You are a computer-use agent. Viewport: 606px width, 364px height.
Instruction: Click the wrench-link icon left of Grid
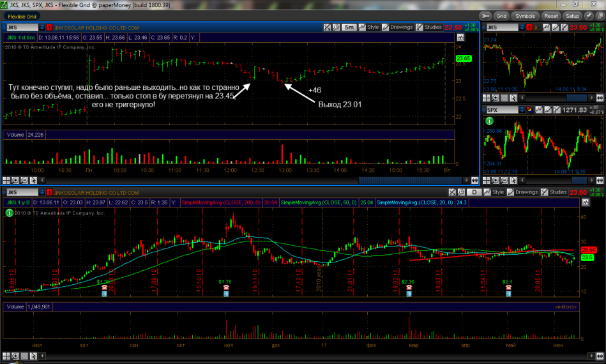tap(485, 16)
